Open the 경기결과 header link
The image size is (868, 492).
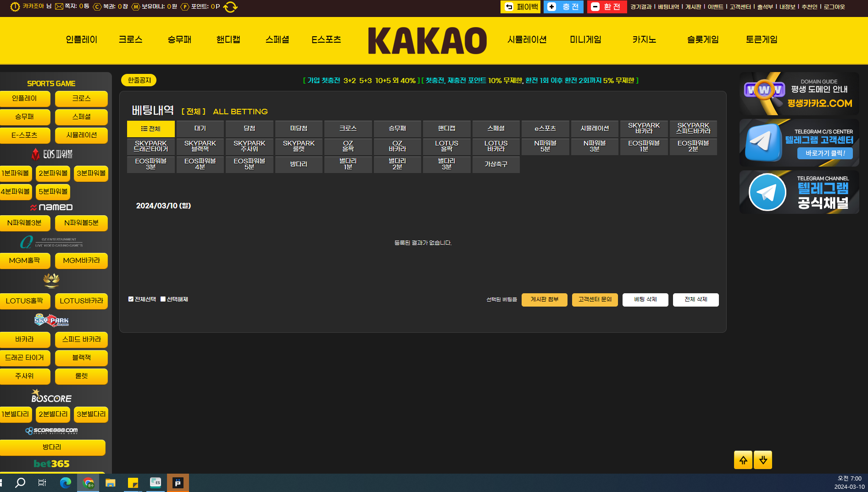[x=641, y=7]
